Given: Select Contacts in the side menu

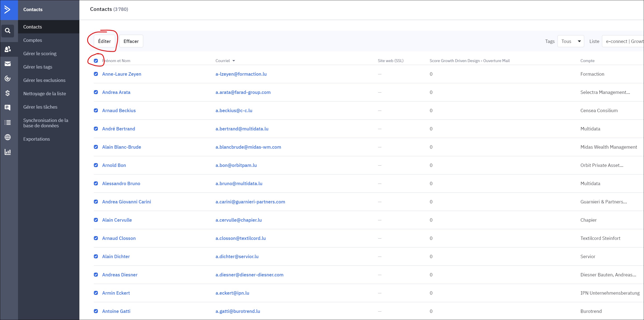Looking at the screenshot, I should click(48, 27).
